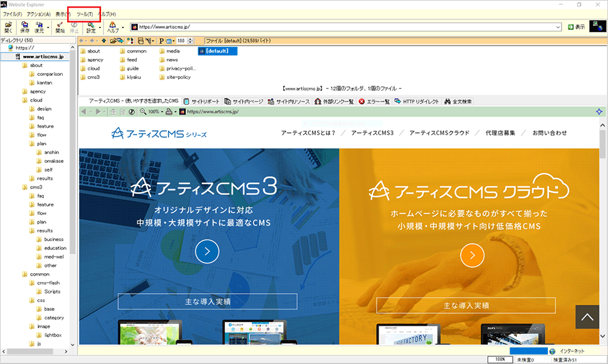Switch to the 外部リンク一覧 tab

point(334,101)
